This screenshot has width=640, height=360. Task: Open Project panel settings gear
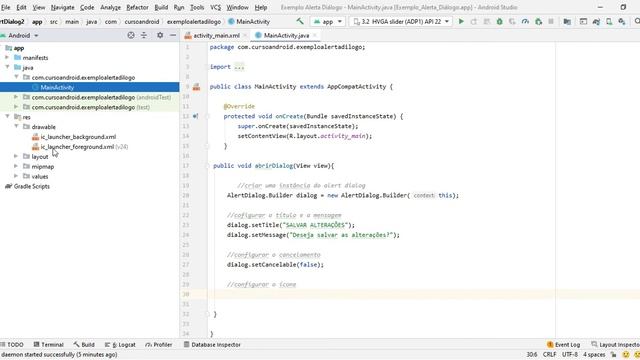point(160,36)
